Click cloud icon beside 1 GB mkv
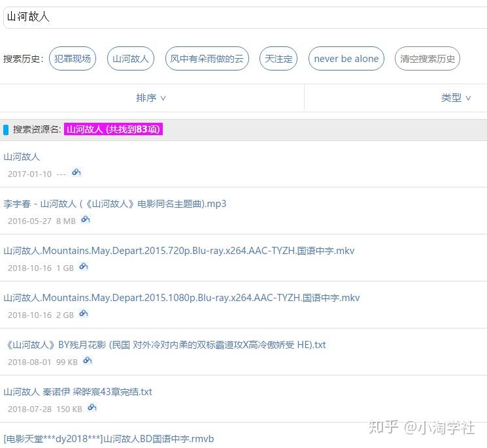This screenshot has height=448, width=487. (x=84, y=266)
